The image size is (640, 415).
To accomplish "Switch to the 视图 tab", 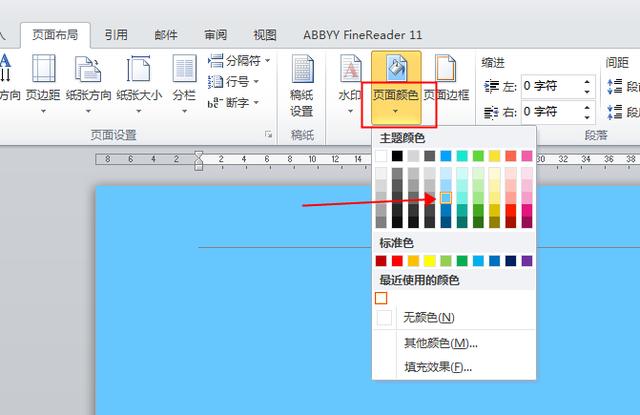I will [265, 35].
